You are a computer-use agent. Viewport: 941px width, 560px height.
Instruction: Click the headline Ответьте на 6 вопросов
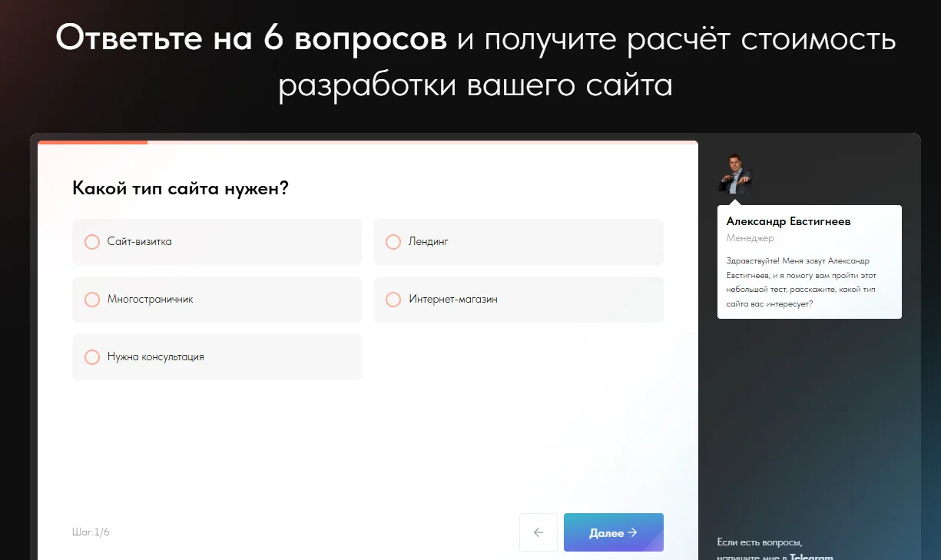pyautogui.click(x=251, y=38)
